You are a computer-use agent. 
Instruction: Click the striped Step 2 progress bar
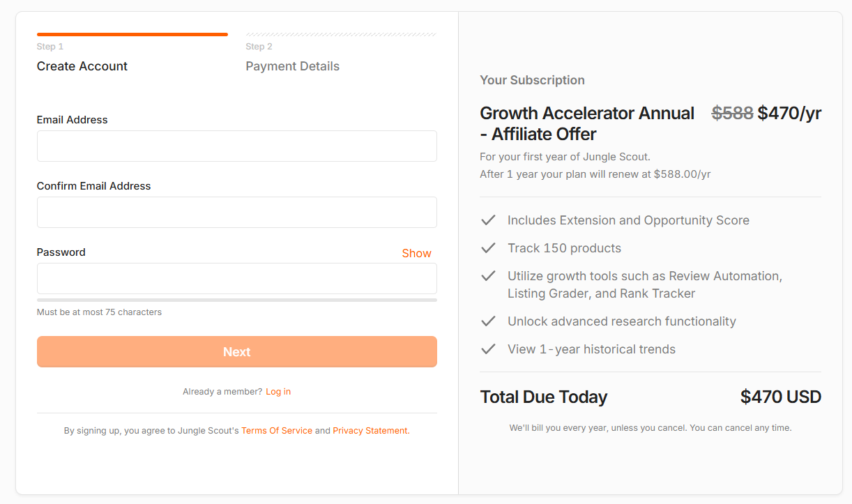[x=341, y=34]
